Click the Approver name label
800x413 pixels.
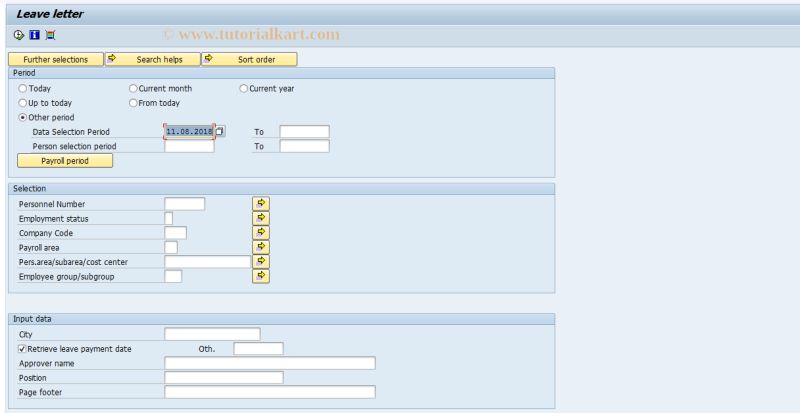46,363
